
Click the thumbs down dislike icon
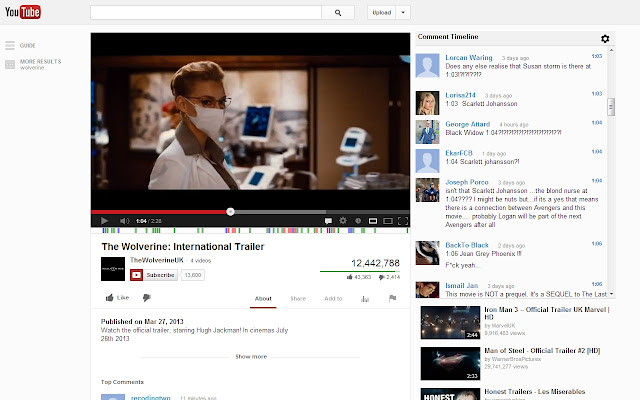point(147,298)
